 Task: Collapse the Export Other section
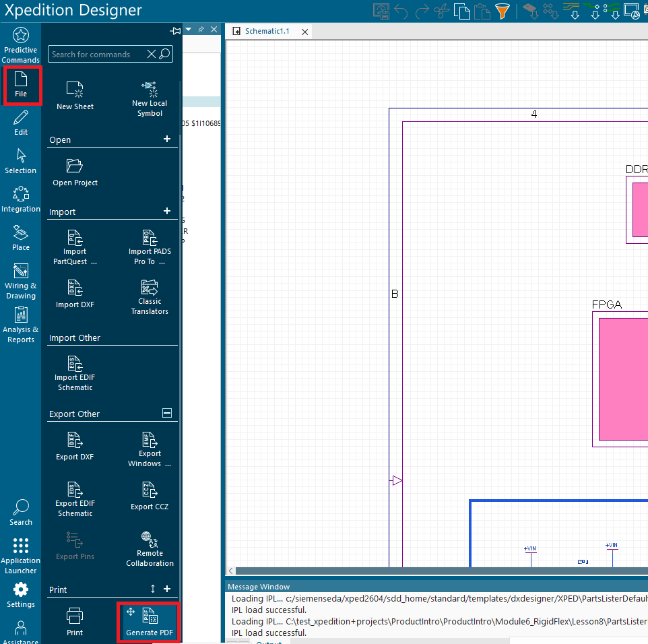167,413
